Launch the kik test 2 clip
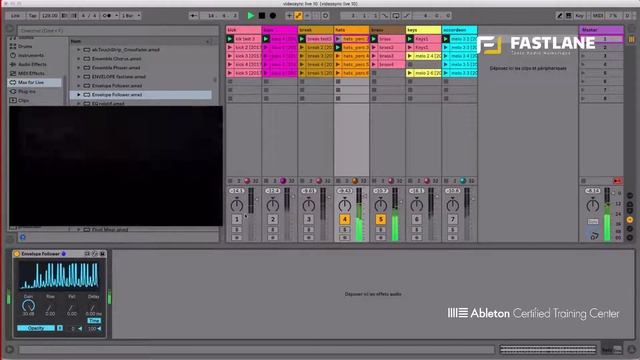 pos(230,39)
